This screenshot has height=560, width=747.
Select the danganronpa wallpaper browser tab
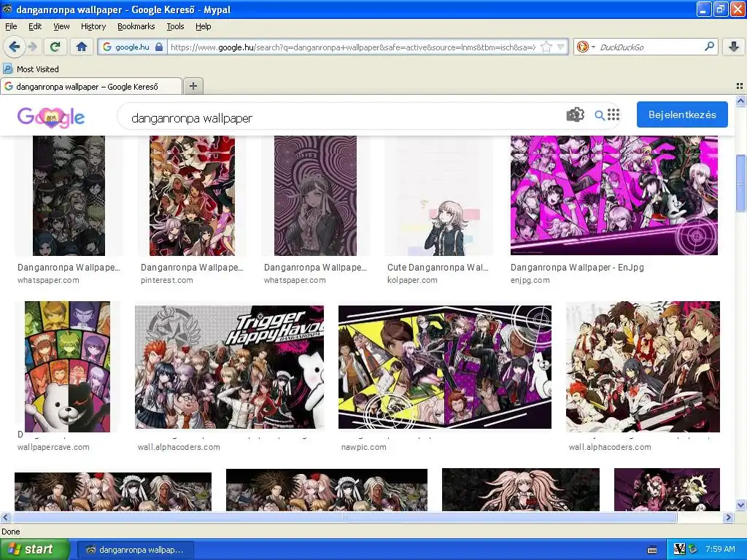[91, 86]
